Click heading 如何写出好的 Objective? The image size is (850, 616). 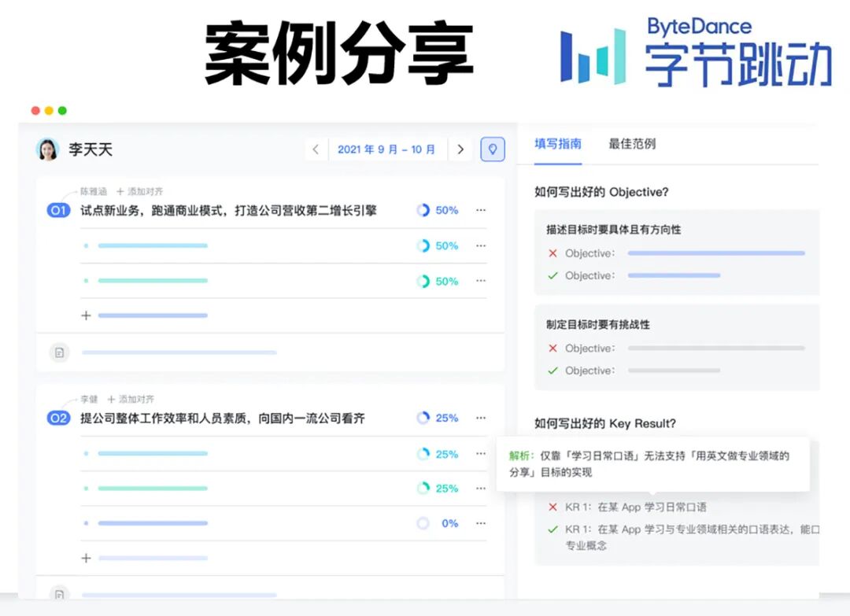coord(601,192)
